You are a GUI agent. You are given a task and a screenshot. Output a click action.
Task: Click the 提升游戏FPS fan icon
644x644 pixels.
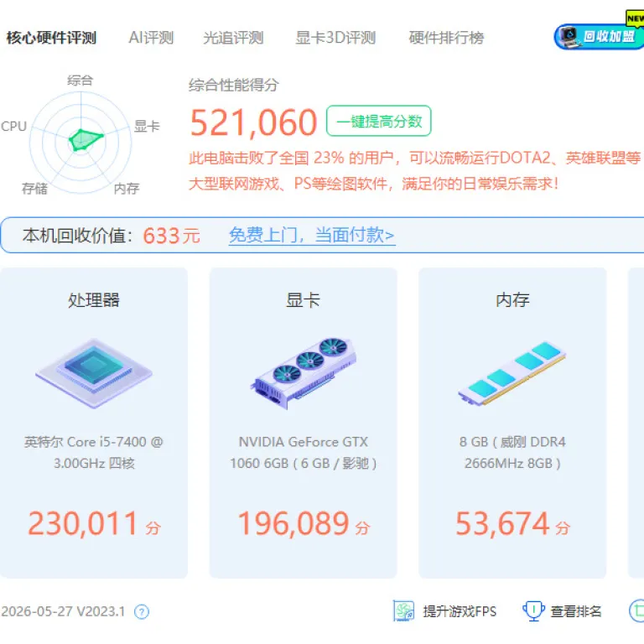tap(403, 610)
